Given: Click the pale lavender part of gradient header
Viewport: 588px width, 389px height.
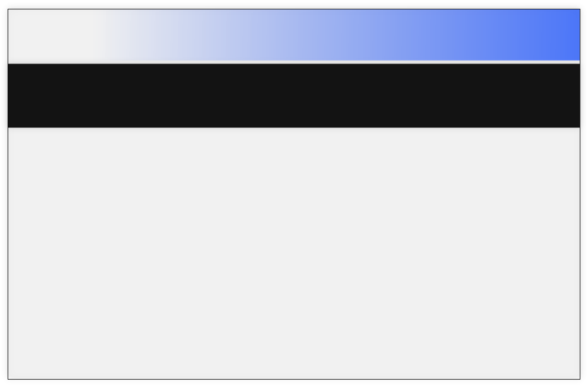Looking at the screenshot, I should (x=180, y=35).
